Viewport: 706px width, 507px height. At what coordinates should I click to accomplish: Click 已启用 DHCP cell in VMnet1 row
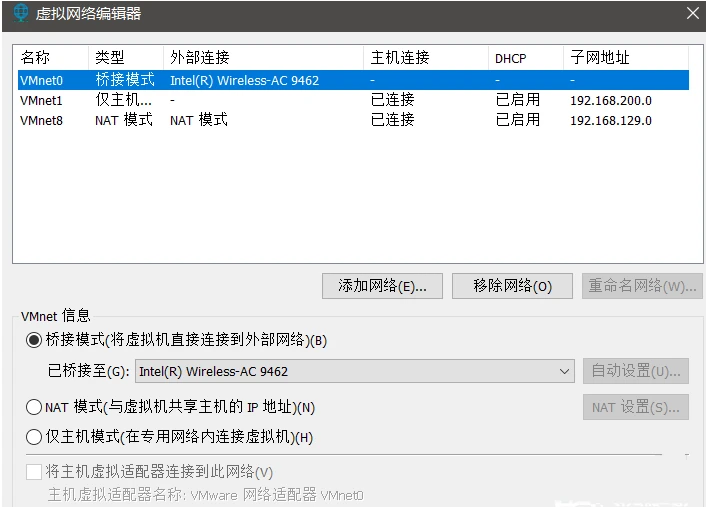click(x=518, y=100)
